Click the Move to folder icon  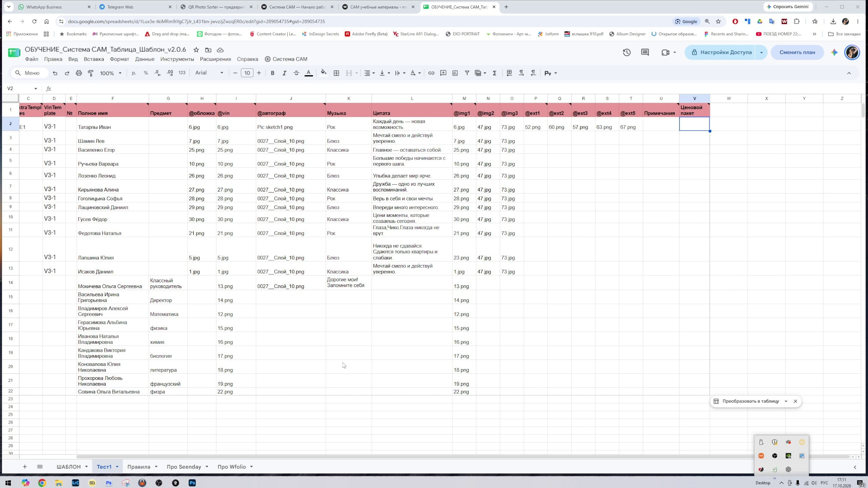coord(208,50)
